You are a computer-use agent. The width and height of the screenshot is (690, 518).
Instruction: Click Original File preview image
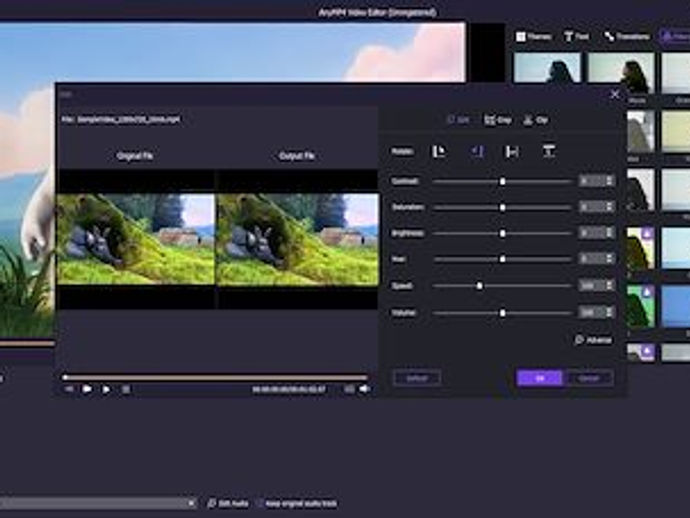point(136,239)
